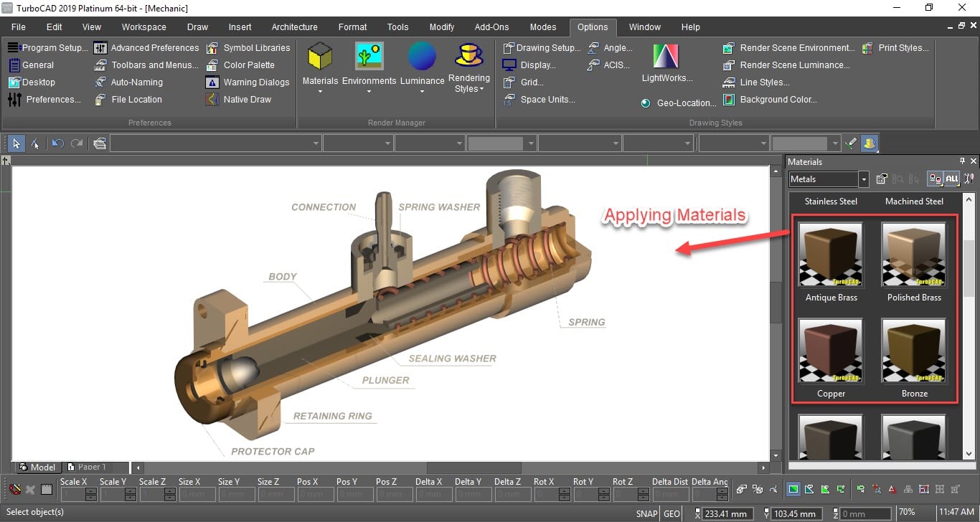
Task: Toggle the GEO status bar indicator
Action: 672,513
